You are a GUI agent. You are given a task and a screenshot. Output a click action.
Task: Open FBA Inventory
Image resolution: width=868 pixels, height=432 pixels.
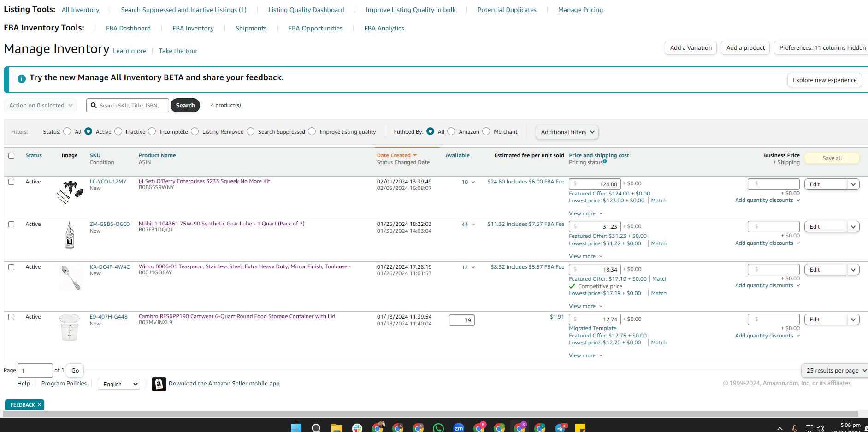click(x=193, y=28)
